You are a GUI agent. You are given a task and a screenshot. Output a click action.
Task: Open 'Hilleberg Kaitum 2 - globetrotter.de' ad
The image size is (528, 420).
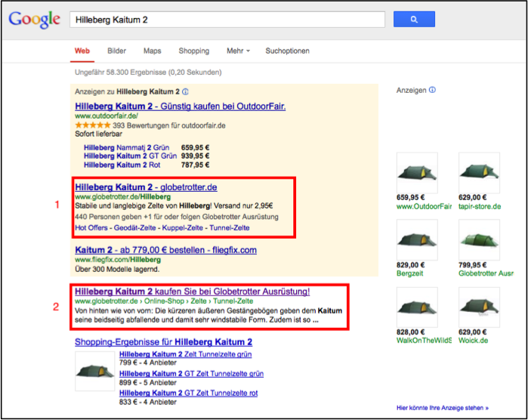tap(146, 187)
